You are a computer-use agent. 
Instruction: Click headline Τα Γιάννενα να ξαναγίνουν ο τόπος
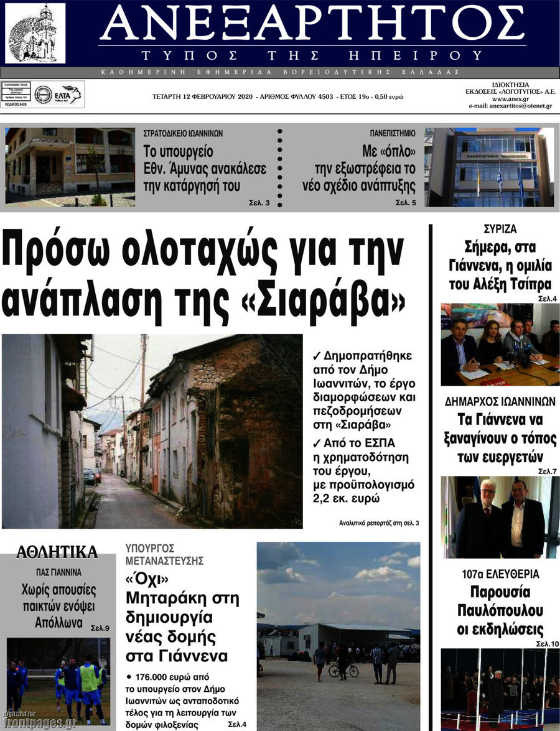point(500,438)
